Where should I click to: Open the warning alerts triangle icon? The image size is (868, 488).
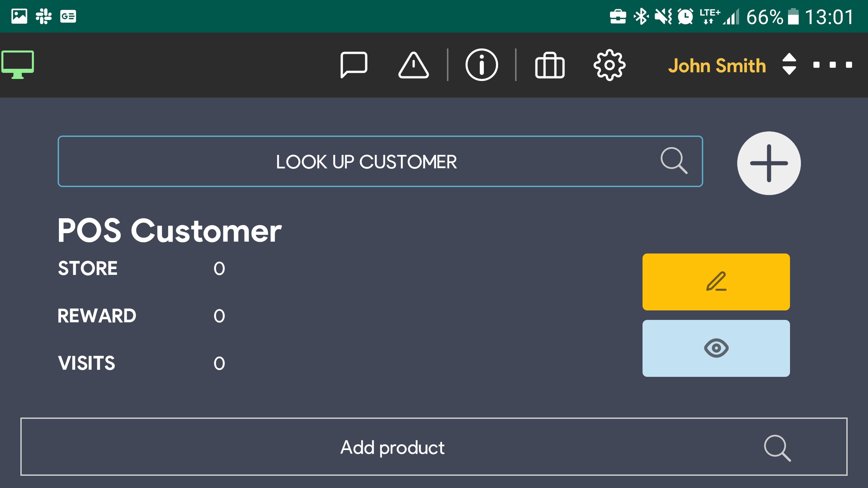[x=413, y=65]
